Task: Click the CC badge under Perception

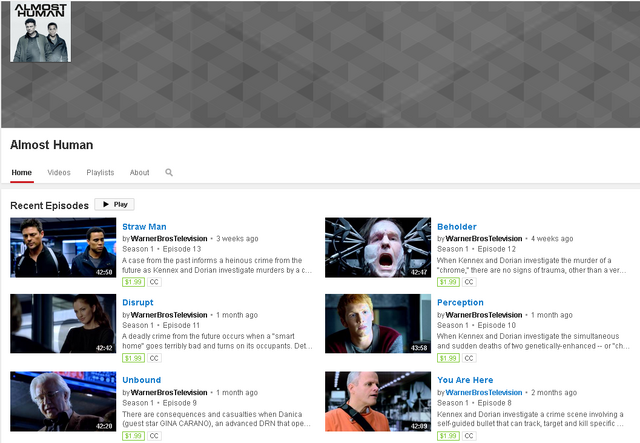Action: coord(469,358)
